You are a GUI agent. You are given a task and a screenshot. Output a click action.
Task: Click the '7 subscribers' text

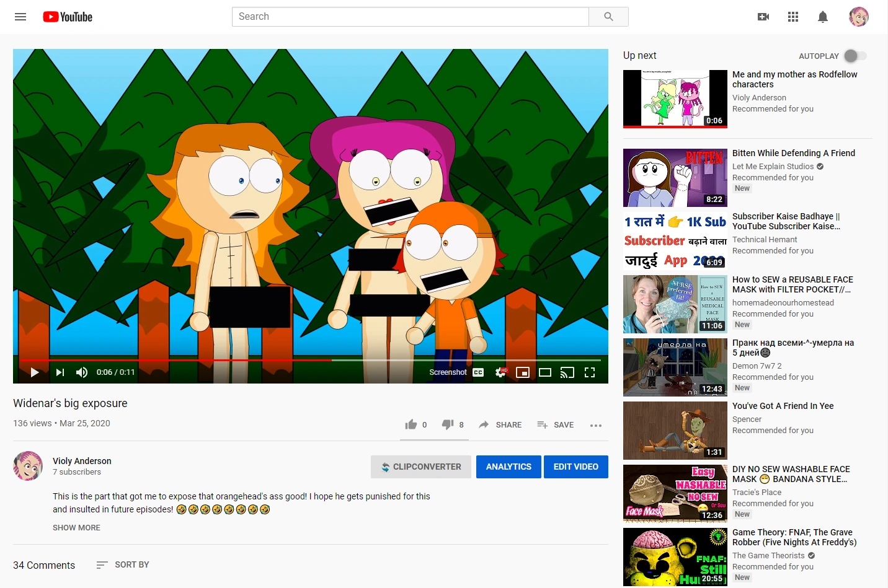click(77, 472)
